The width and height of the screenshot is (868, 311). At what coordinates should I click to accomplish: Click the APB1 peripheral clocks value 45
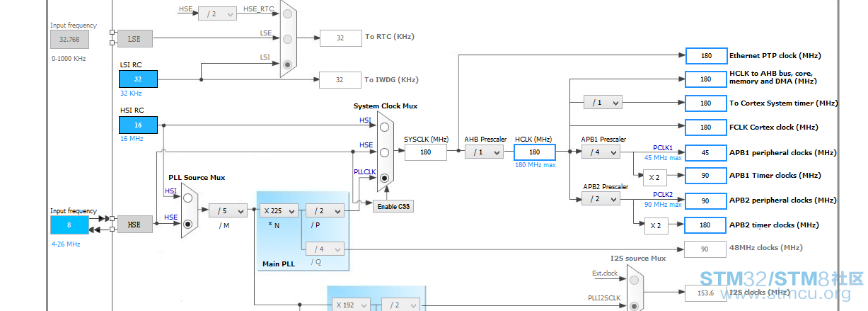tap(706, 152)
